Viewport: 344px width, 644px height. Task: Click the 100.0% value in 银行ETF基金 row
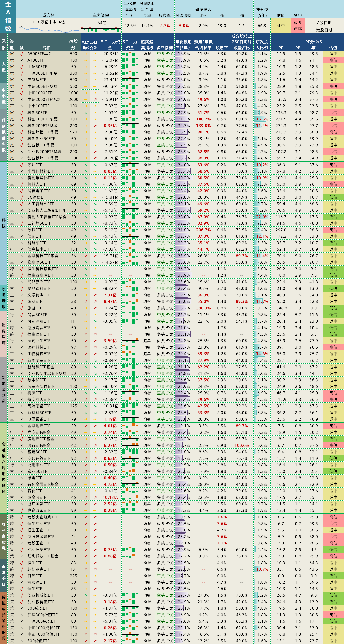242,446
